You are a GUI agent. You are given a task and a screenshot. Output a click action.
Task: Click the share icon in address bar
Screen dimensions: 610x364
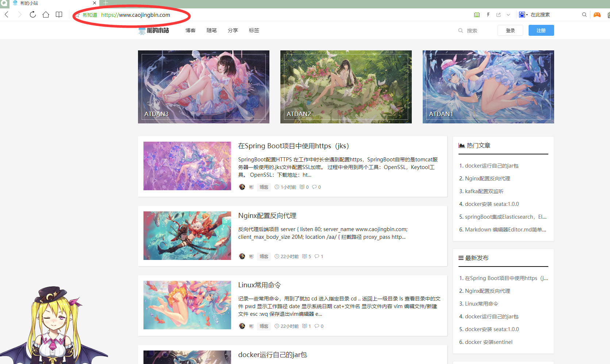coord(498,15)
